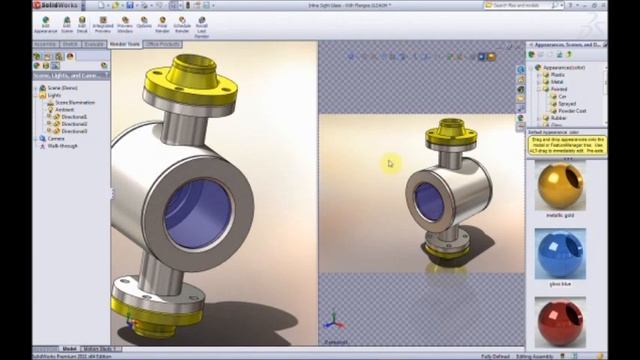Collapse the Lights folder
This screenshot has height=360, width=640.
pos(36,95)
